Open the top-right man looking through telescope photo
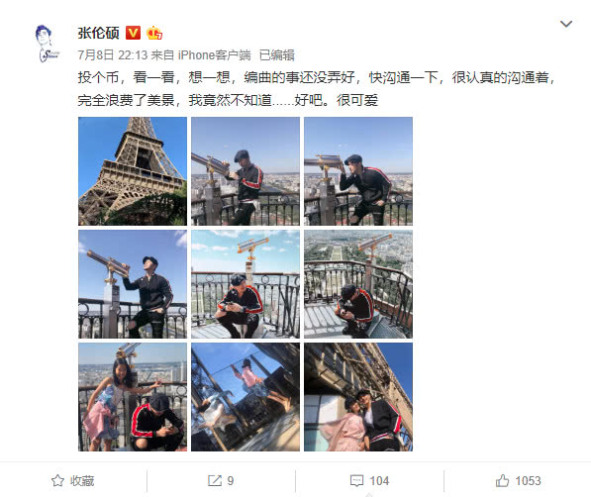The image size is (591, 497). (x=358, y=171)
